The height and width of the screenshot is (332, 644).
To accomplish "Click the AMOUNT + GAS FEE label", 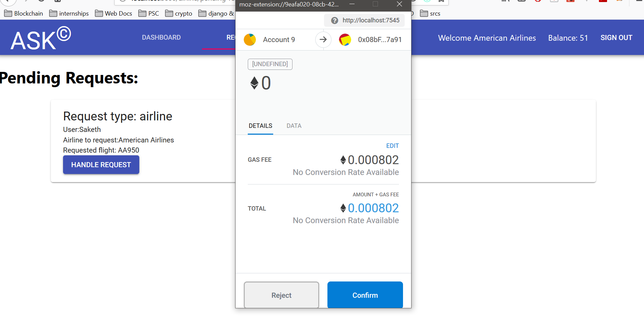I will 376,195.
